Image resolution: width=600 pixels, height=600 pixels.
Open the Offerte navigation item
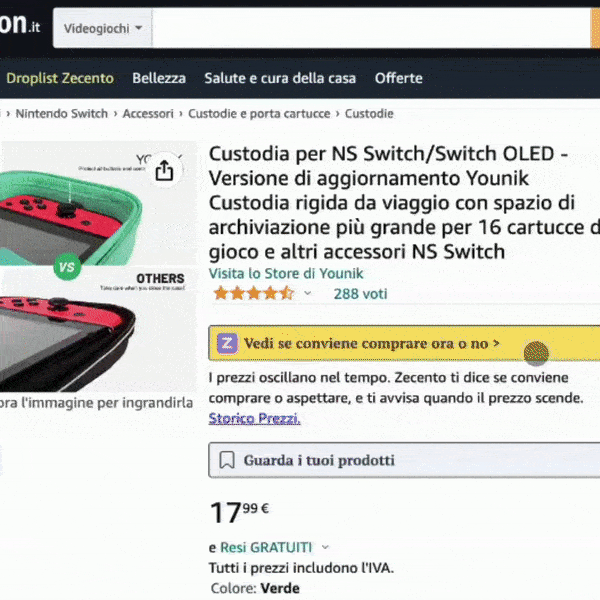tap(399, 78)
